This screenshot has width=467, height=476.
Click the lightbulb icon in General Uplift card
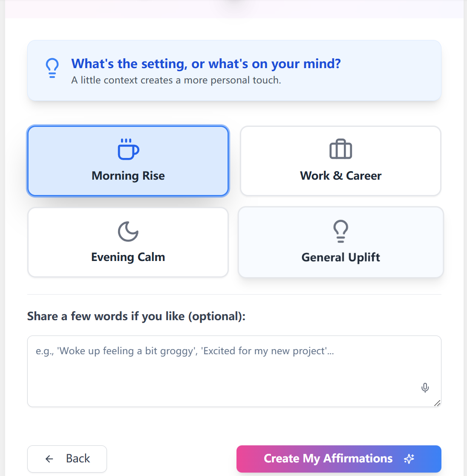[x=340, y=231]
